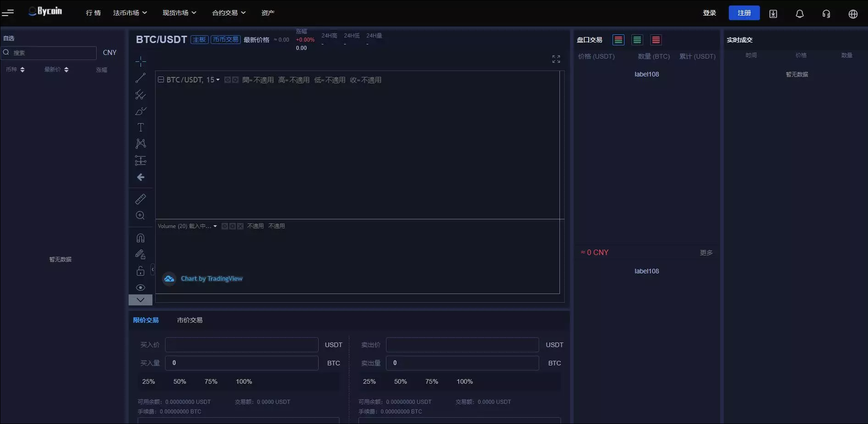
Task: Click the headset customer support icon
Action: [x=826, y=14]
